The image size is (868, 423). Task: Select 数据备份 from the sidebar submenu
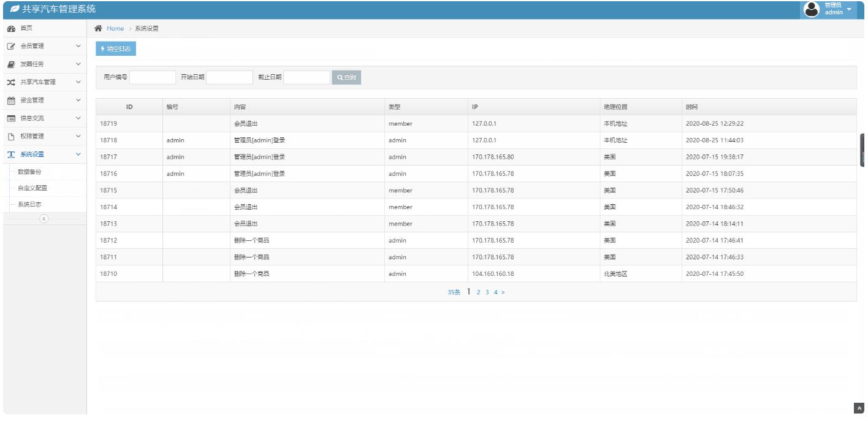coord(31,172)
